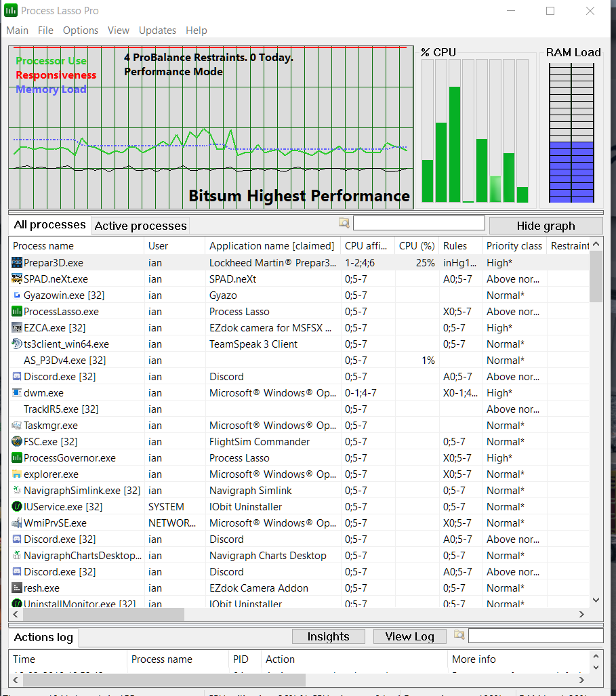Click the NavigraphSimlink.exe process icon
Screen dimensions: 616x696
click(17, 491)
